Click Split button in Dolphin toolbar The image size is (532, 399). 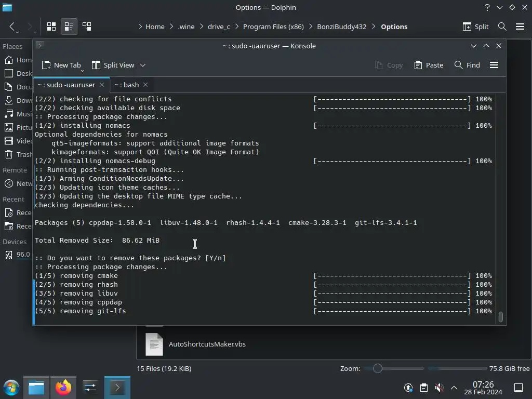[475, 26]
